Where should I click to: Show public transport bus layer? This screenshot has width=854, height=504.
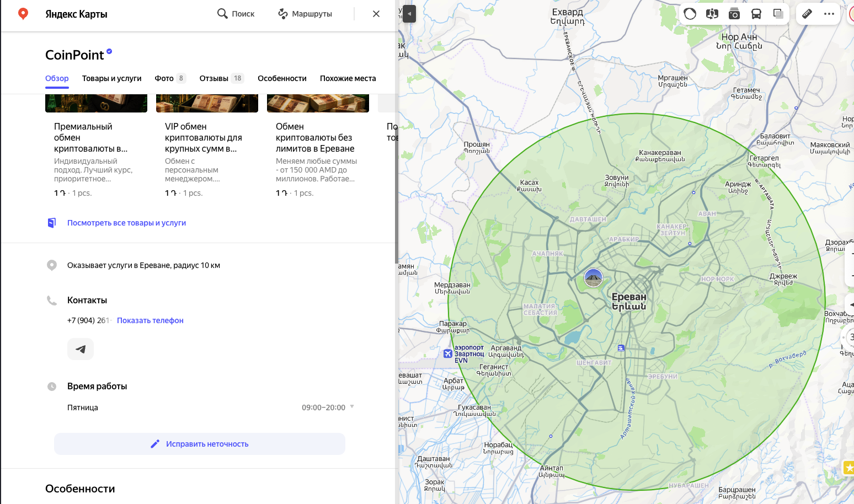coord(756,14)
